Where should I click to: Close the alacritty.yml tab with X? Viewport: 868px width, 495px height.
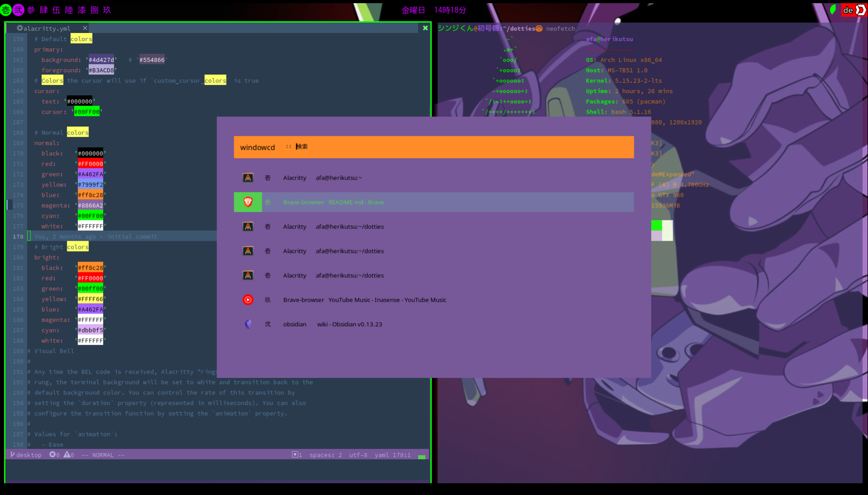pyautogui.click(x=85, y=28)
